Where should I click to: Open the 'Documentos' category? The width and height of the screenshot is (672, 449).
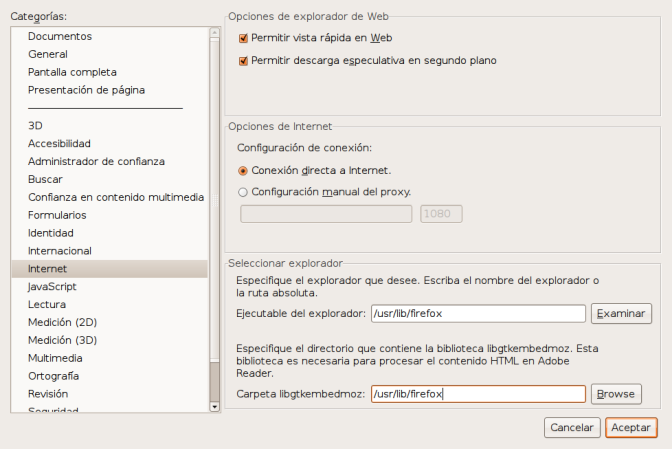point(60,36)
